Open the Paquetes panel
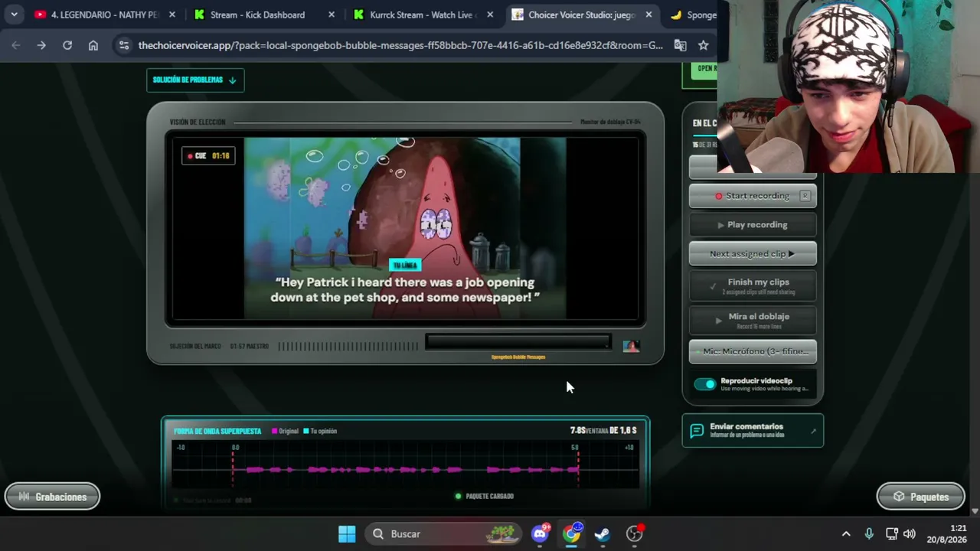This screenshot has height=551, width=980. point(920,497)
